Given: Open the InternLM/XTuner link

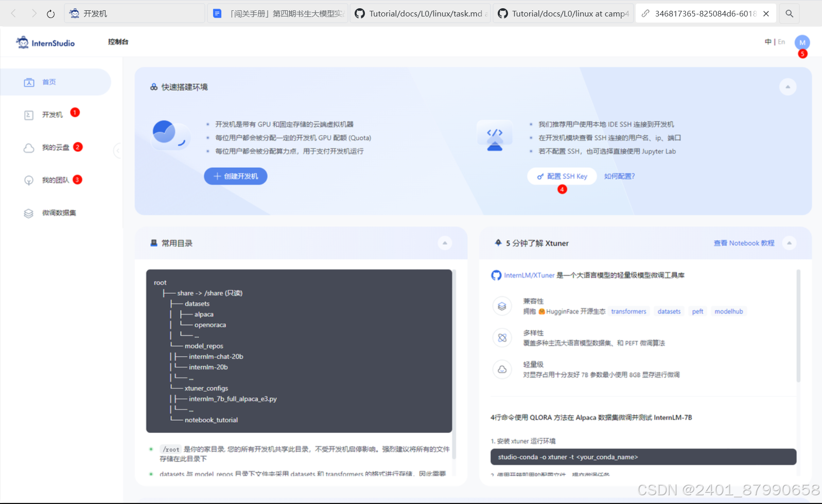Looking at the screenshot, I should click(x=529, y=275).
